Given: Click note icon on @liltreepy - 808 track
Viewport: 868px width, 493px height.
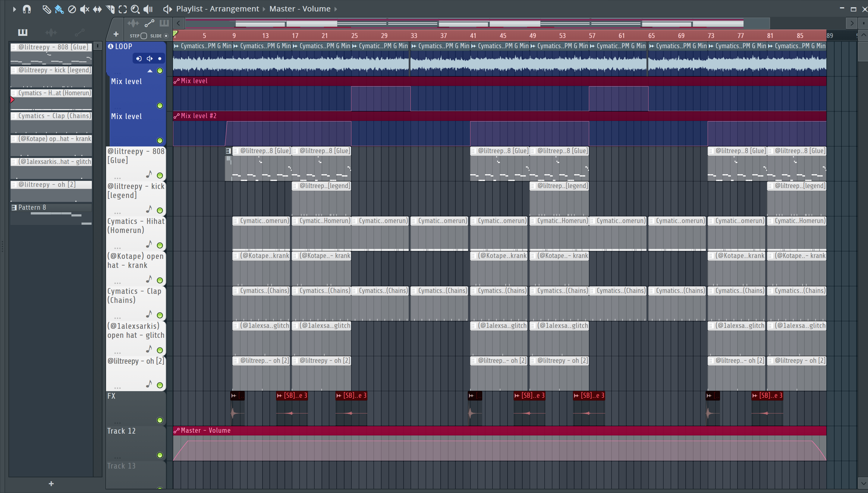Looking at the screenshot, I should point(149,174).
